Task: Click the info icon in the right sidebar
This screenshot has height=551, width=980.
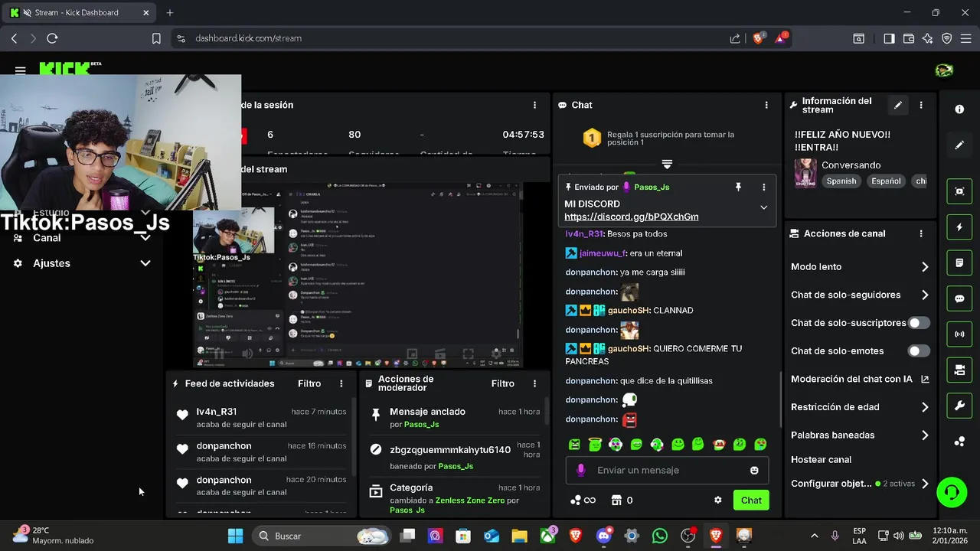Action: pyautogui.click(x=959, y=109)
